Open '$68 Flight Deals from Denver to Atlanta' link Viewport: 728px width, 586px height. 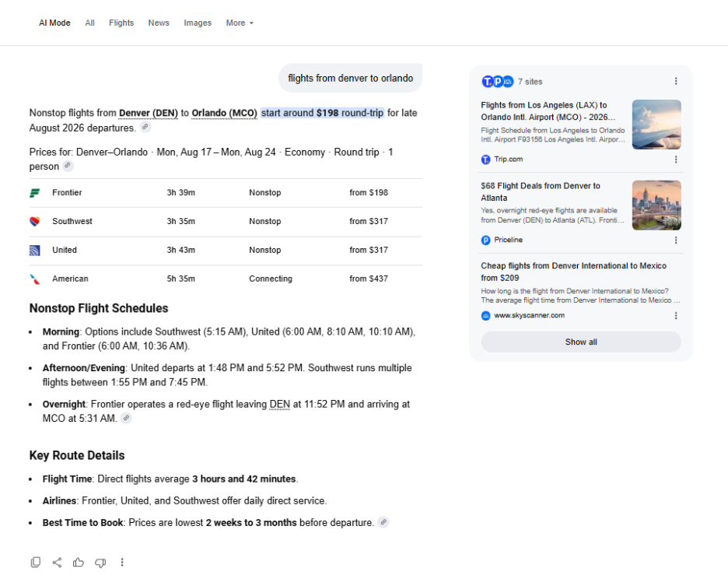tap(541, 191)
